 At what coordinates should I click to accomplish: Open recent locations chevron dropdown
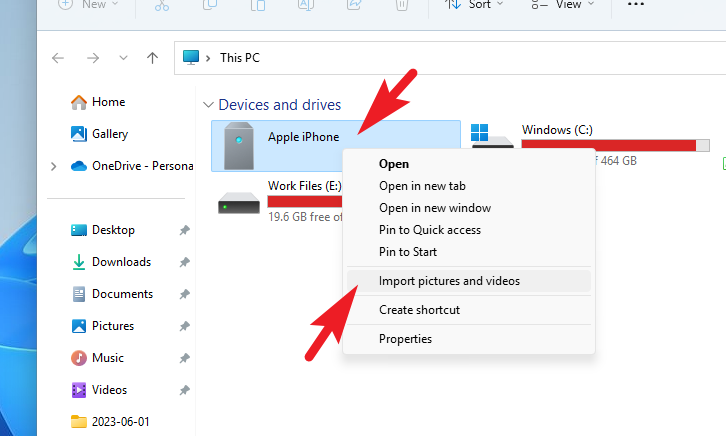coord(123,58)
